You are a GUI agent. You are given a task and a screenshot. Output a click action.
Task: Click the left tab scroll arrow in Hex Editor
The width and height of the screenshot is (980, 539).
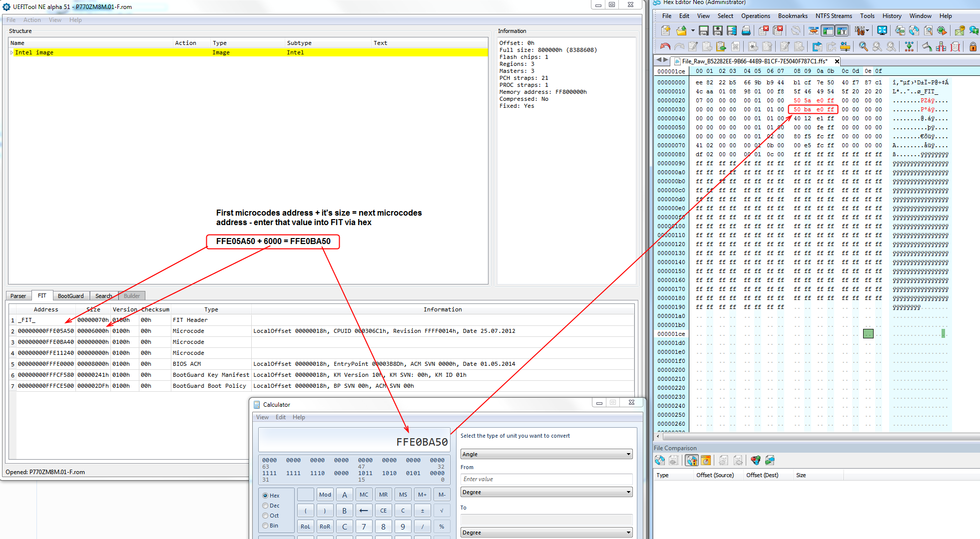click(x=659, y=60)
